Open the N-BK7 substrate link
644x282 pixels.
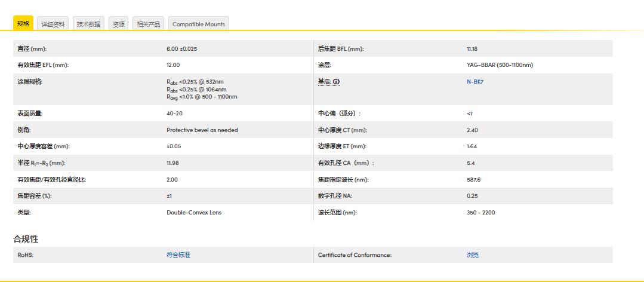click(474, 82)
